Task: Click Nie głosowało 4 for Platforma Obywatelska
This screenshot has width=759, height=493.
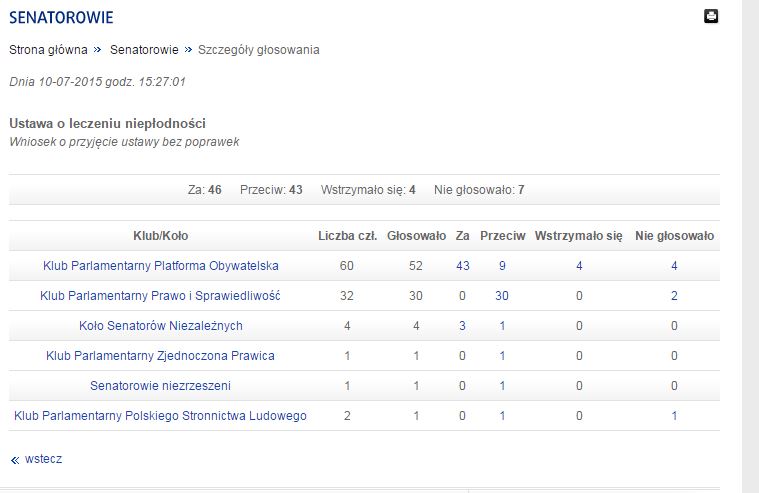Action: pyautogui.click(x=674, y=266)
